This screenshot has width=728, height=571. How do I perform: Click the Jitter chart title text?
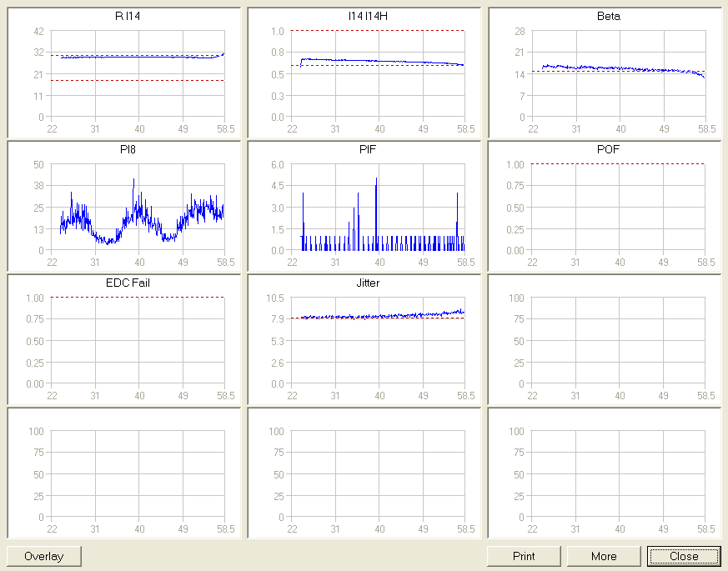(368, 283)
